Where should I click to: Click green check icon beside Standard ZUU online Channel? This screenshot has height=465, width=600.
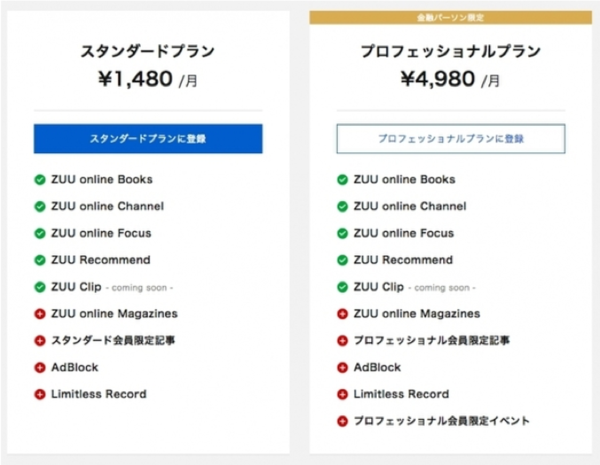40,207
